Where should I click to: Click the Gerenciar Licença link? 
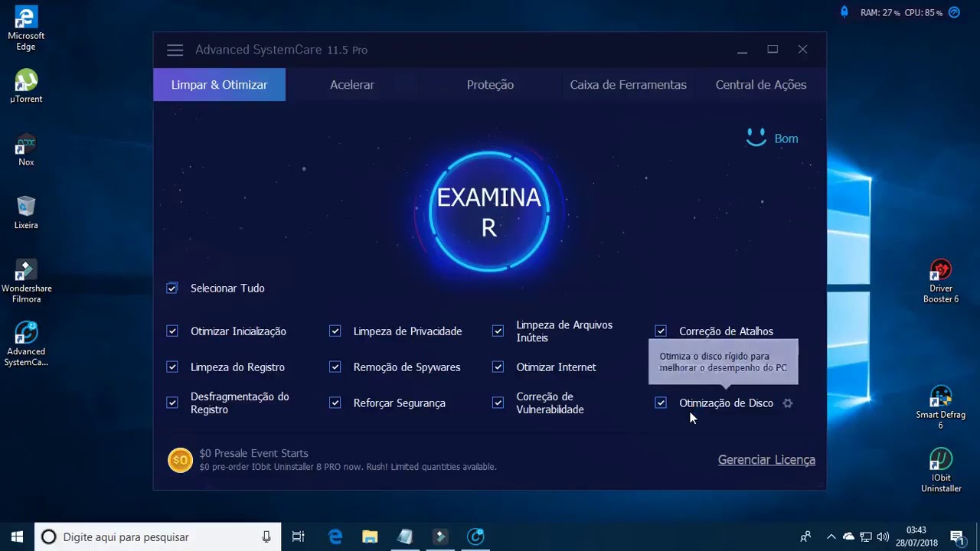pyautogui.click(x=766, y=460)
